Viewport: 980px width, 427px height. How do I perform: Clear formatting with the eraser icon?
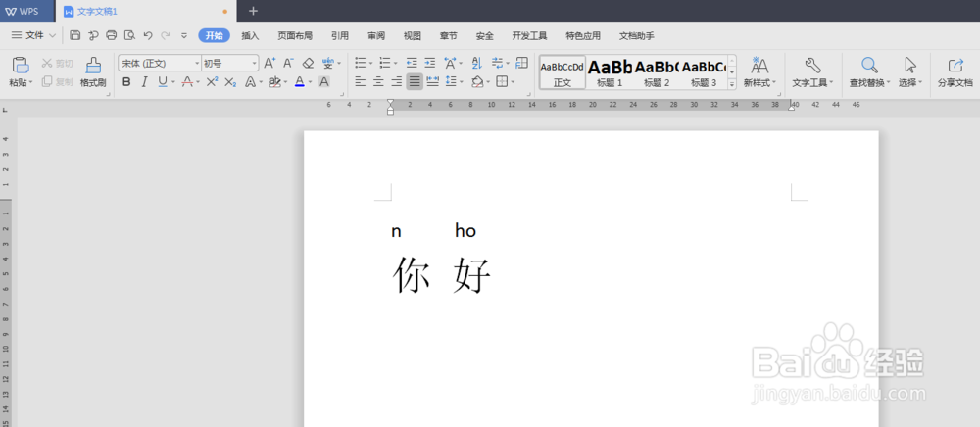[x=308, y=63]
